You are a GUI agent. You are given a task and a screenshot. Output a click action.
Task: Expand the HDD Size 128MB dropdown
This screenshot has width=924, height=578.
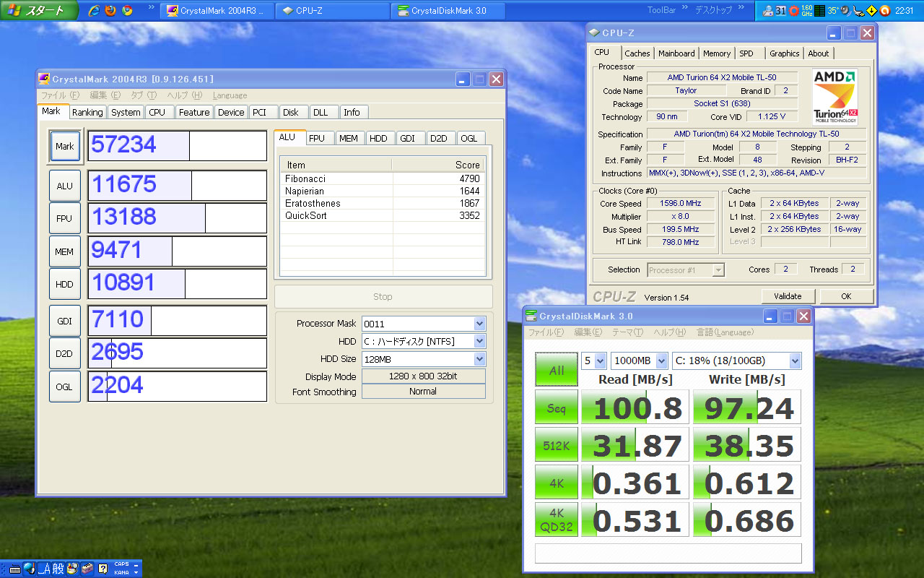pyautogui.click(x=479, y=359)
